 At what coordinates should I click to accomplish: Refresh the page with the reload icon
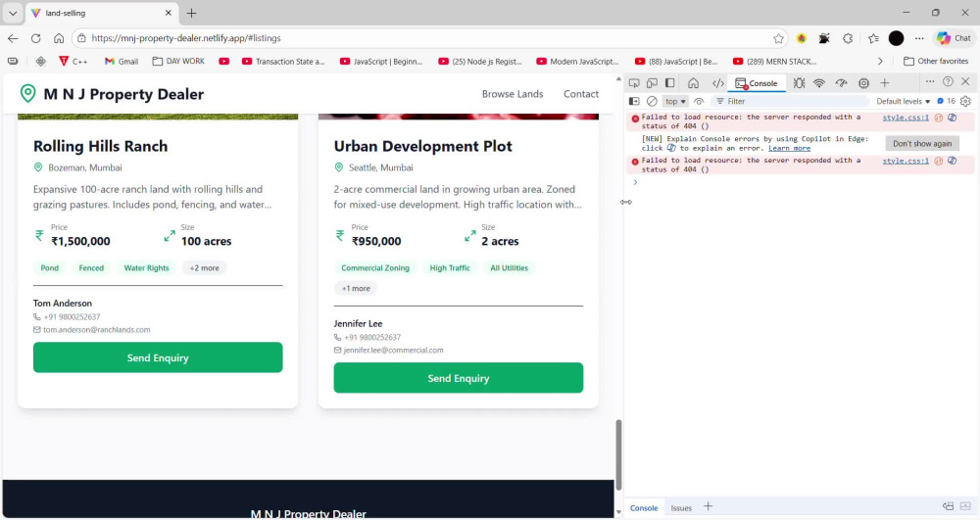tap(35, 38)
